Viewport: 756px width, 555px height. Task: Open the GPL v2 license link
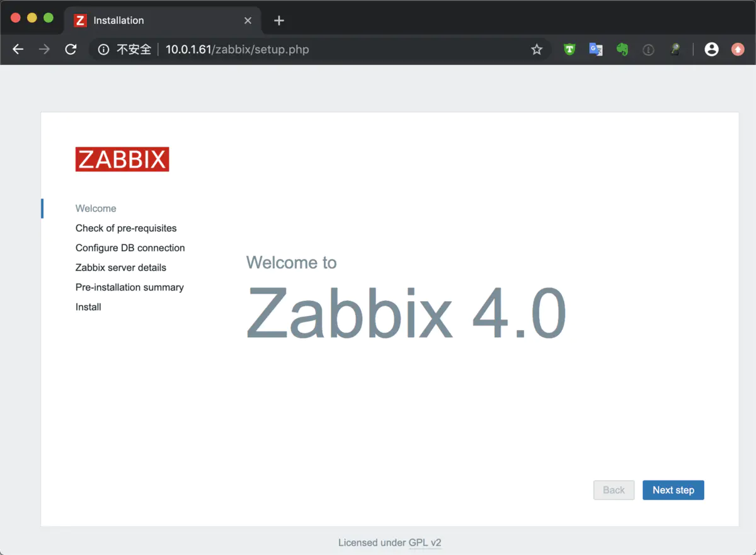coord(425,542)
